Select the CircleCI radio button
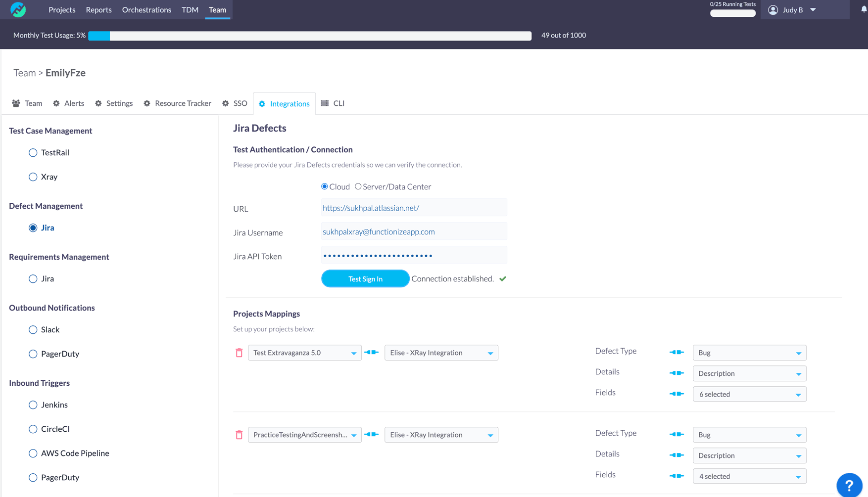868x497 pixels. pyautogui.click(x=33, y=429)
